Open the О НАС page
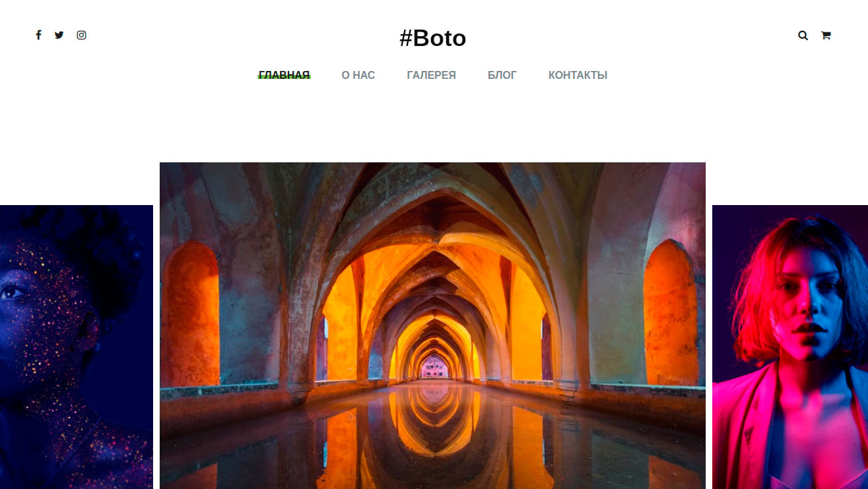 [358, 75]
